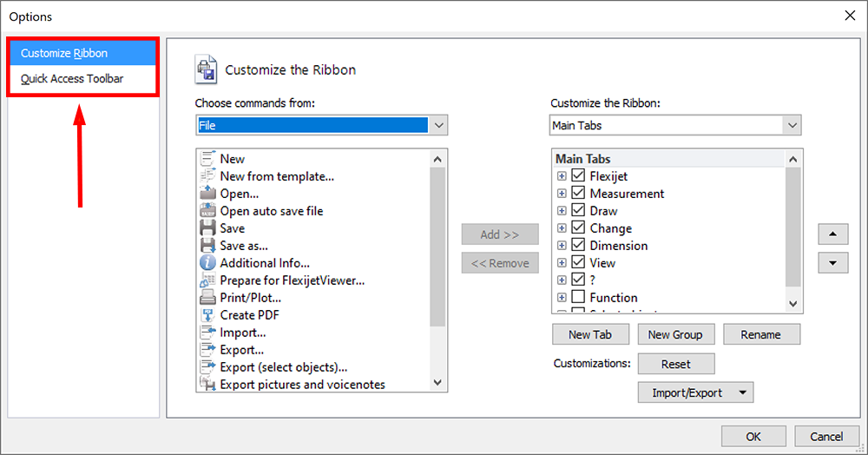Select Customize Ribbon in the sidebar
Image resolution: width=868 pixels, height=455 pixels.
(83, 53)
